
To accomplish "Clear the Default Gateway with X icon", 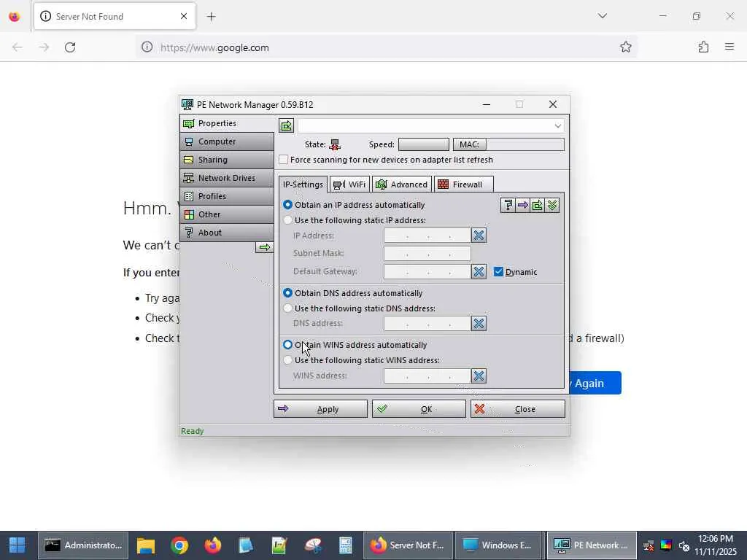I will (x=479, y=271).
